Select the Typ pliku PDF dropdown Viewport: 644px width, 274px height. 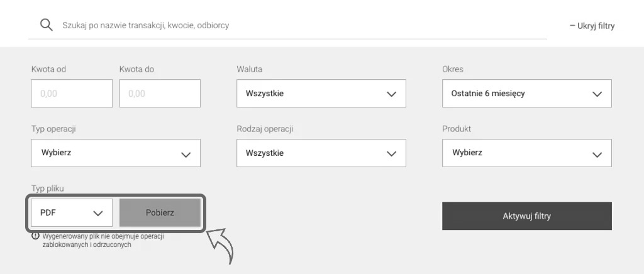click(71, 212)
